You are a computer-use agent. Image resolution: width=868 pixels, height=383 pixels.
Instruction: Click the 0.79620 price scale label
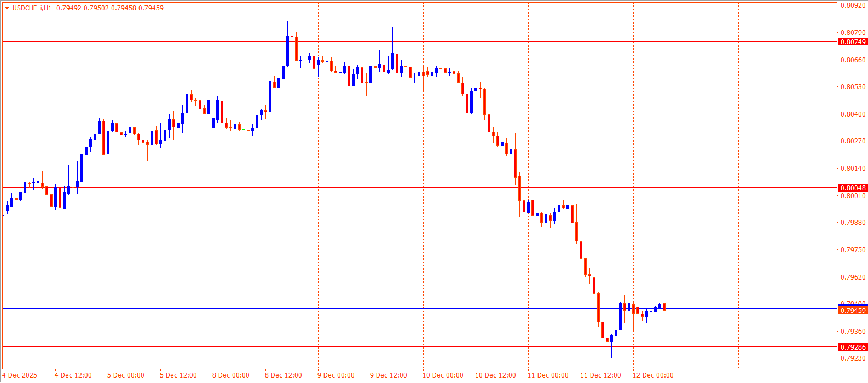click(x=853, y=277)
